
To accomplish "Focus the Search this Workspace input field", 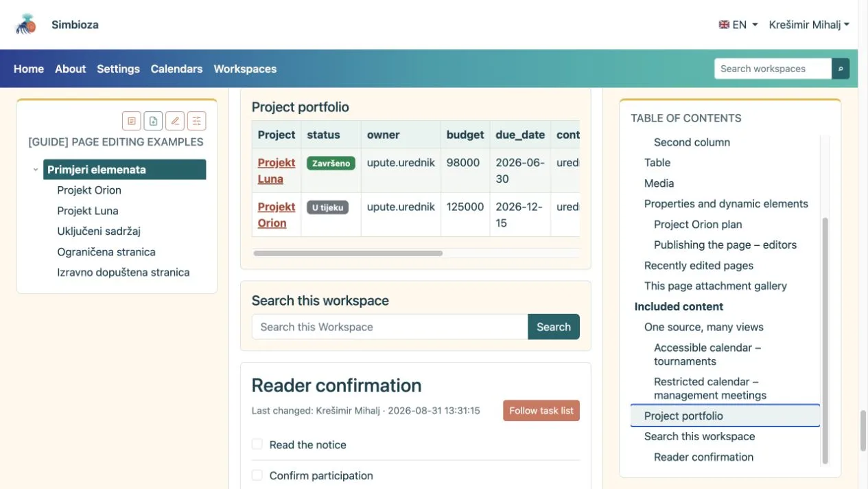I will 390,327.
